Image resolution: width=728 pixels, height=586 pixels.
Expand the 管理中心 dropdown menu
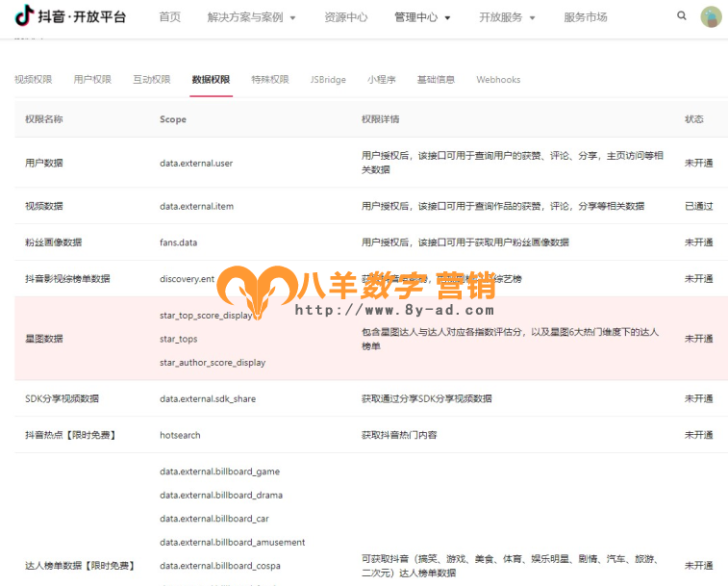[x=422, y=17]
